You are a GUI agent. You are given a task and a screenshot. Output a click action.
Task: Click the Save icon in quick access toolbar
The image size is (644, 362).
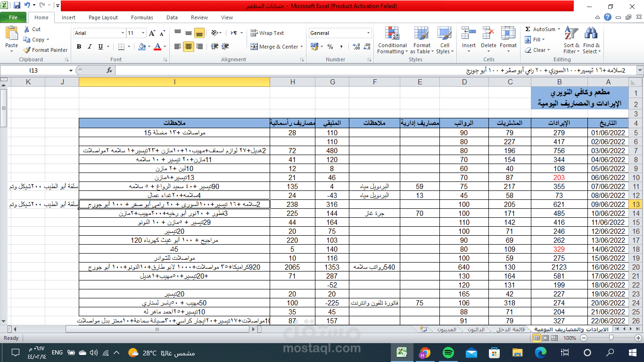(x=17, y=6)
